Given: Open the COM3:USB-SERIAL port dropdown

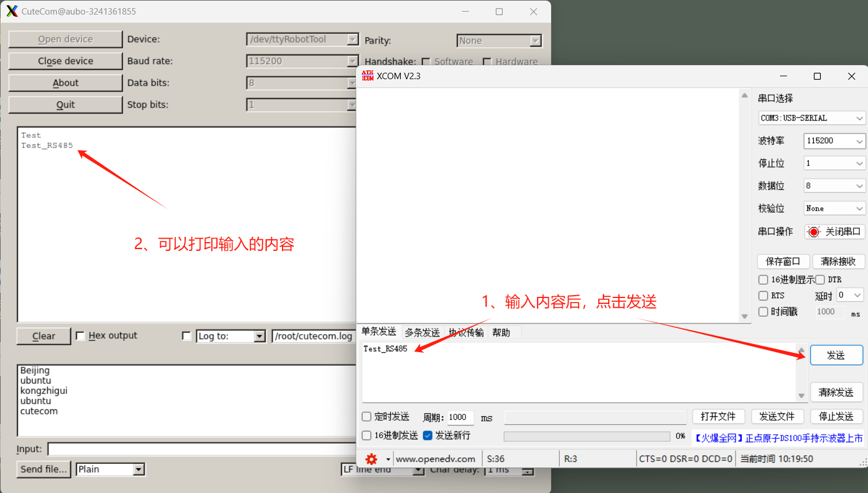Looking at the screenshot, I should [x=811, y=118].
